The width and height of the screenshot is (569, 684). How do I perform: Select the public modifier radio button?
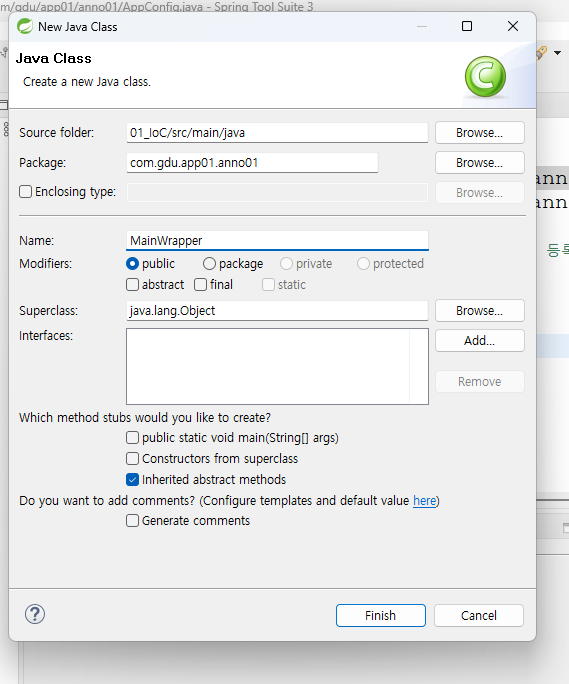[132, 263]
